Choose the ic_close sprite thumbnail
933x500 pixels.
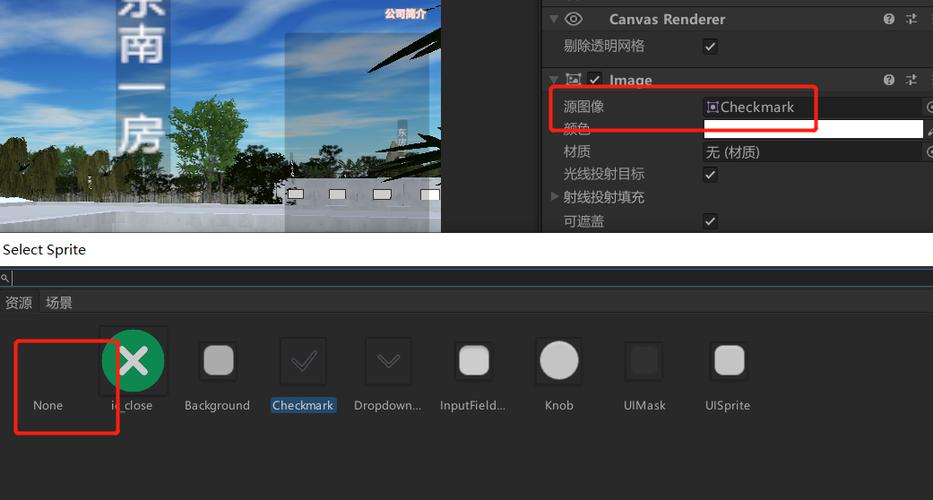point(133,361)
